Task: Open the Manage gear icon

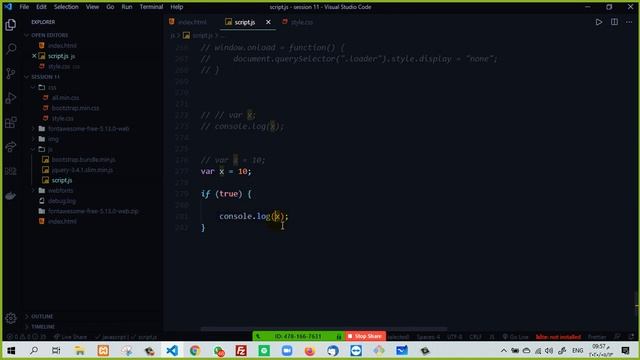Action: [11, 318]
